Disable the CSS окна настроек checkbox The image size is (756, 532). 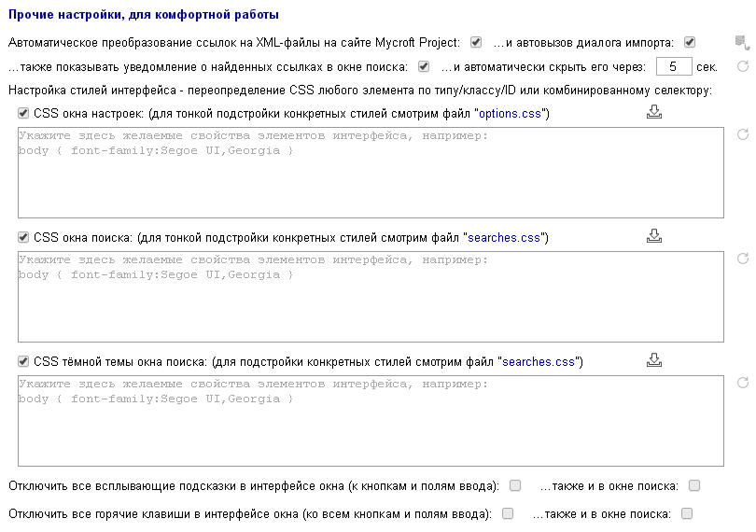point(23,113)
